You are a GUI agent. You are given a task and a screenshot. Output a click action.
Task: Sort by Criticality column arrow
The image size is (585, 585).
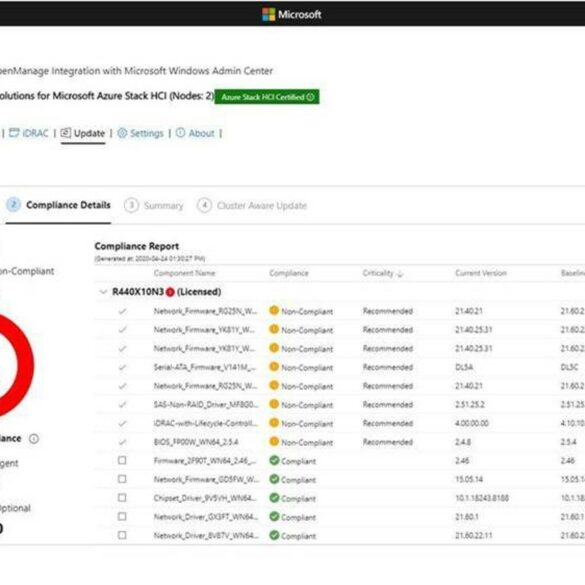pos(400,274)
